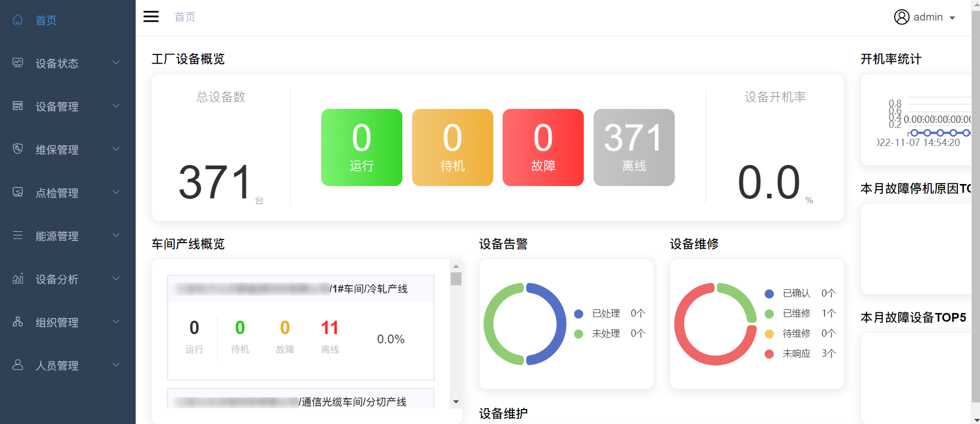This screenshot has width=980, height=424.
Task: Toggle the hamburger menu to collapse sidebar
Action: [x=151, y=16]
